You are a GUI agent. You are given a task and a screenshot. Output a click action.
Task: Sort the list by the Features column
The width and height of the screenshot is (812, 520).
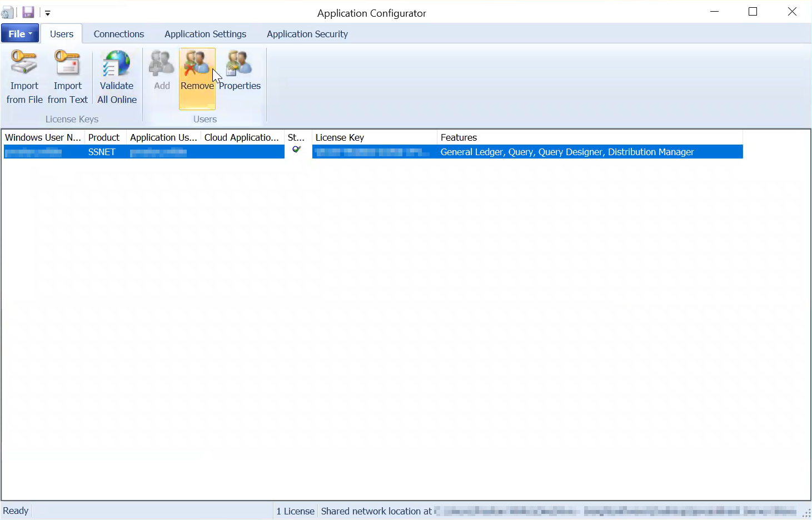(459, 137)
